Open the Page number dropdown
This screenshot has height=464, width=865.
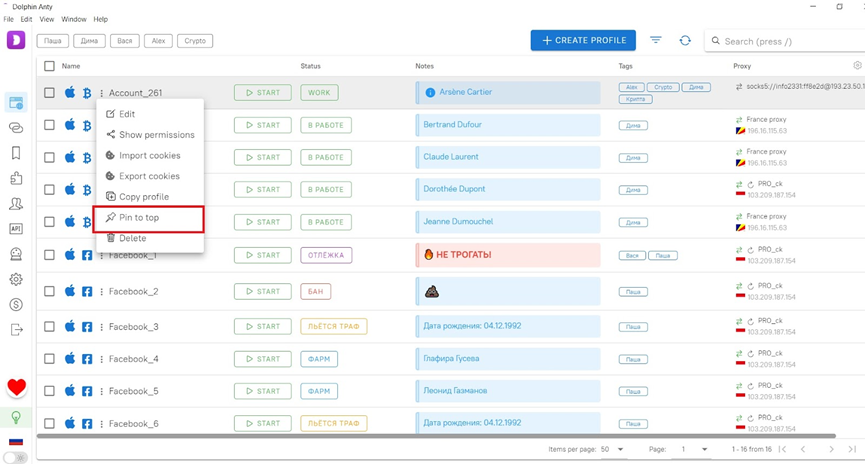pos(694,449)
